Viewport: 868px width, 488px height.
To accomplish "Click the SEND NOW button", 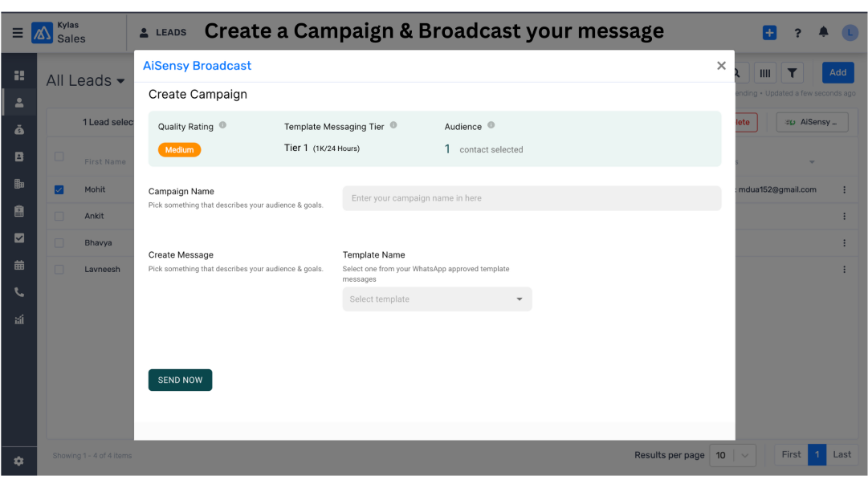I will tap(180, 380).
